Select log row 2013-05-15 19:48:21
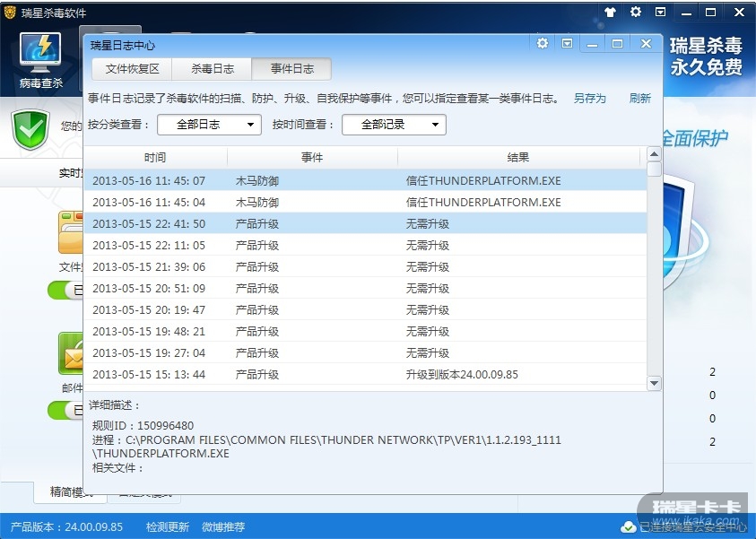756x539 pixels. (366, 331)
